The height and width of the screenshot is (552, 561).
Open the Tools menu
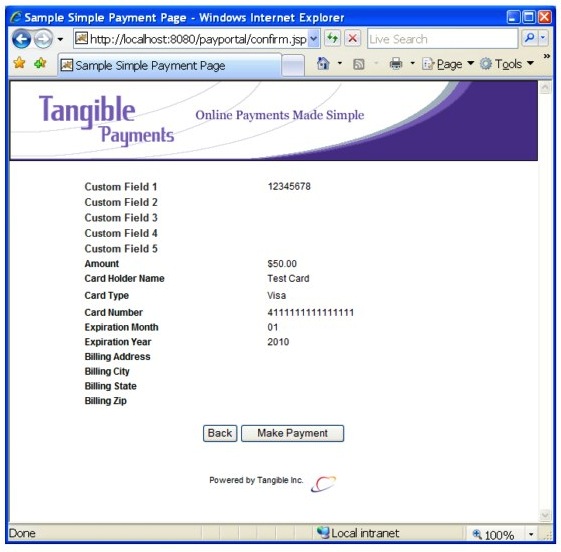(507, 64)
